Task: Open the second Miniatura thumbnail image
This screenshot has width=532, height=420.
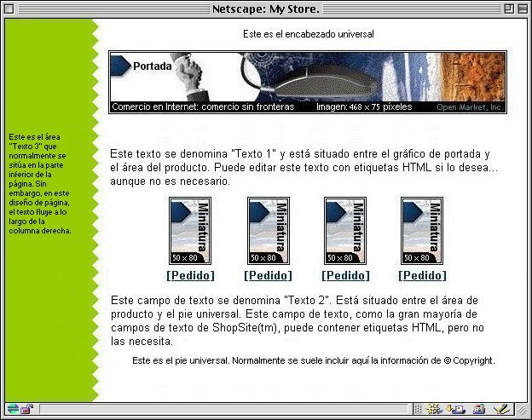Action: 268,231
